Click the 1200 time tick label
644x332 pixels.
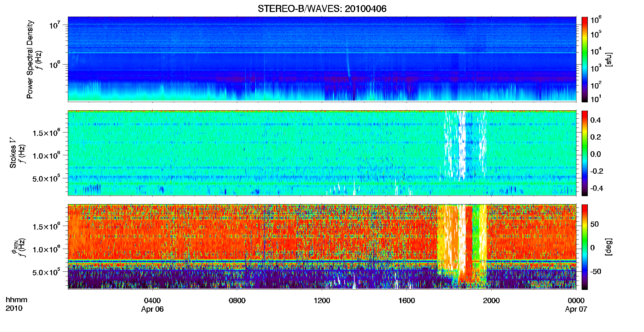(322, 301)
